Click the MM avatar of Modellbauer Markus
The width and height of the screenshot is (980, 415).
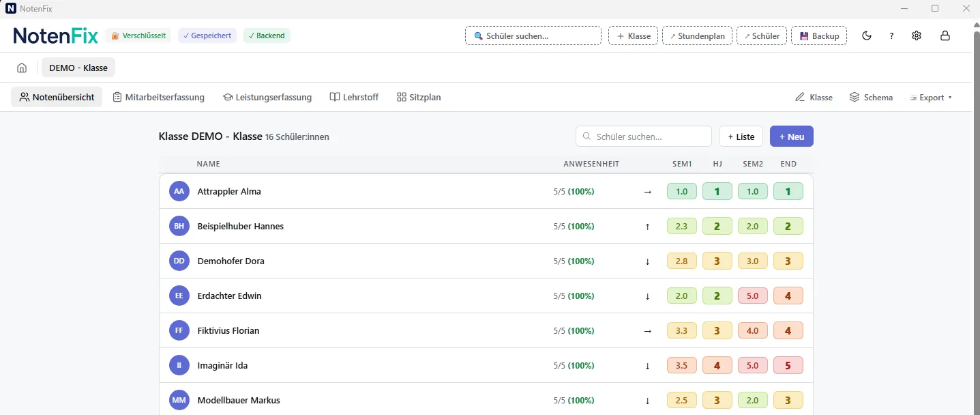tap(179, 400)
